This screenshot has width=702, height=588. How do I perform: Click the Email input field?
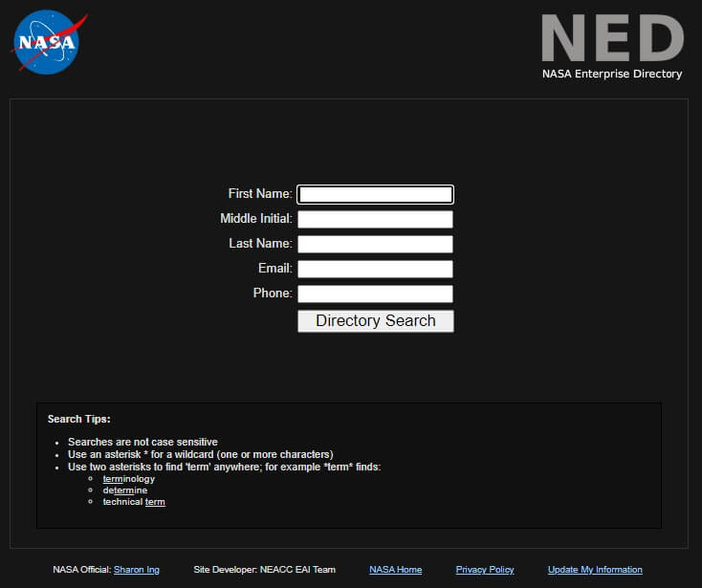(375, 269)
